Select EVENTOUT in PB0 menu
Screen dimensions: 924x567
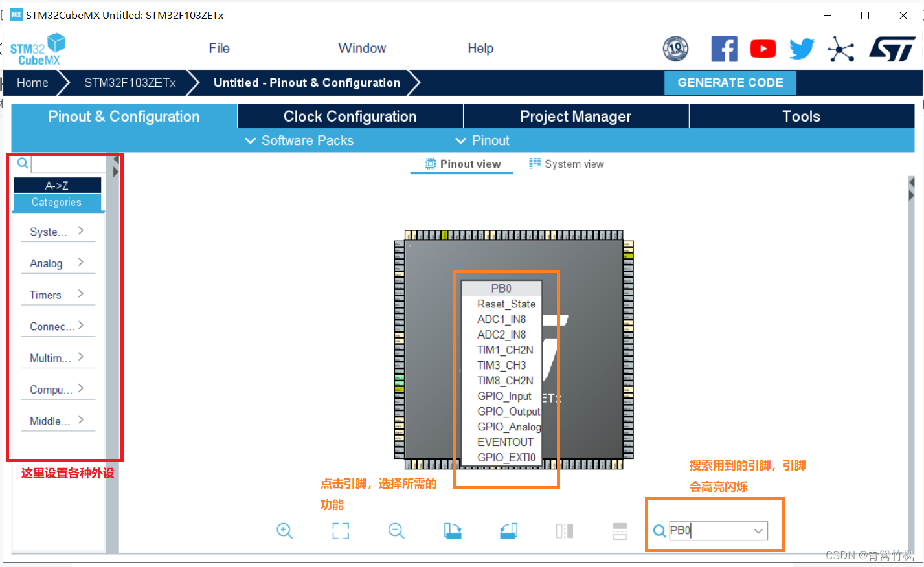coord(505,442)
